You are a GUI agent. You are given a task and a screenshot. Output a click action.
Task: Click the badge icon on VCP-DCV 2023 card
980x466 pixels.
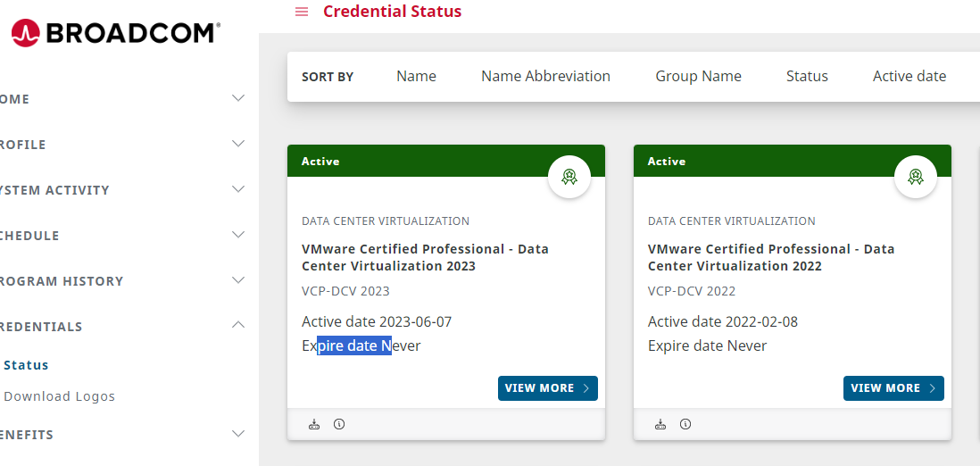pos(569,177)
